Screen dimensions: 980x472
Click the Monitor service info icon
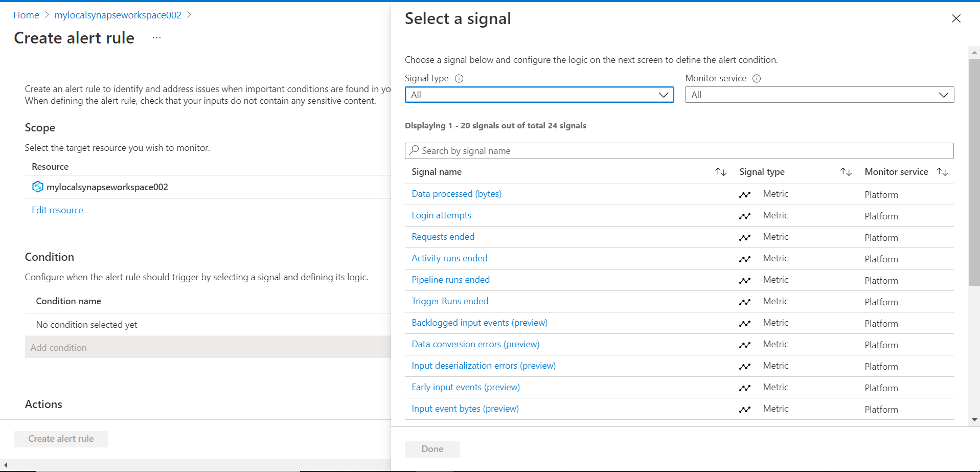(x=757, y=79)
